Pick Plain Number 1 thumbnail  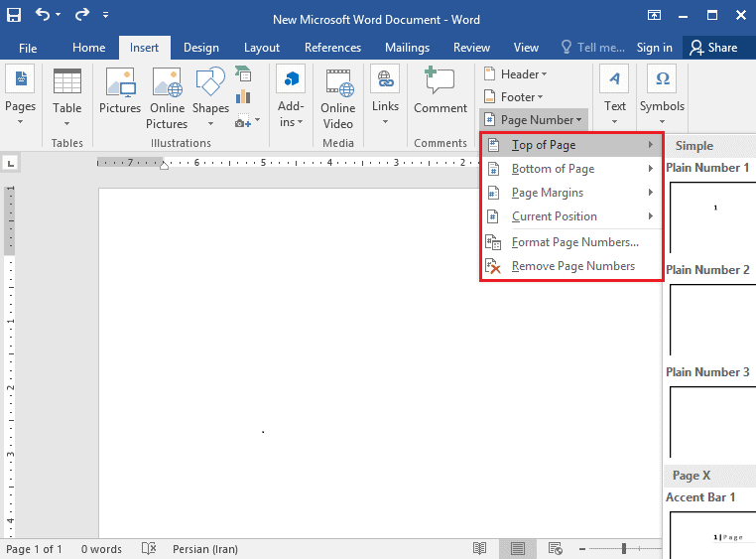click(x=712, y=217)
